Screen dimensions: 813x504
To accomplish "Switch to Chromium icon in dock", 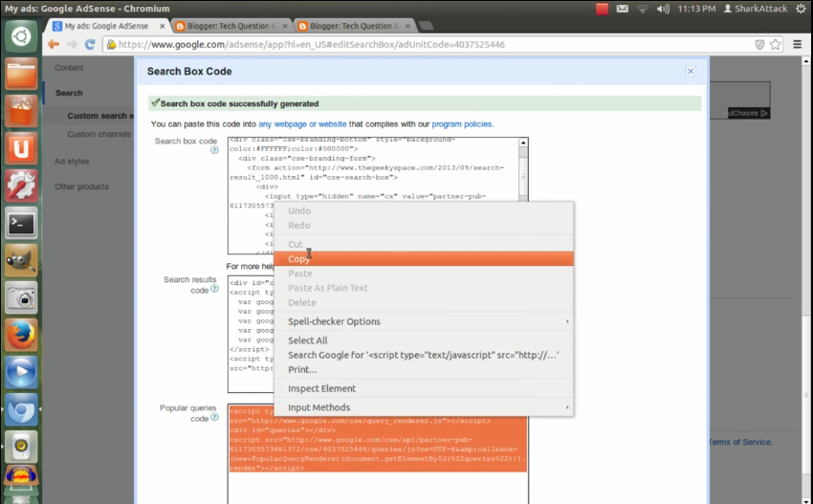I will pos(21,410).
